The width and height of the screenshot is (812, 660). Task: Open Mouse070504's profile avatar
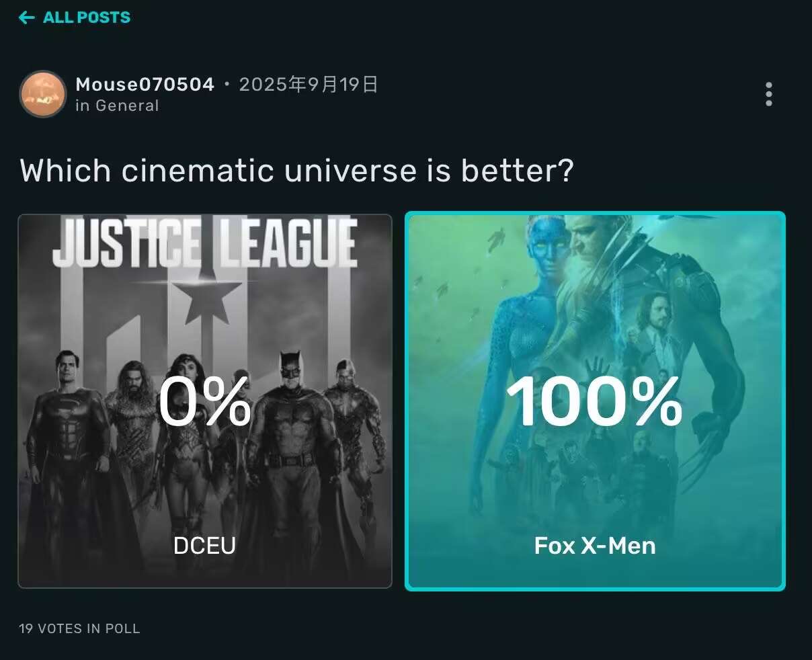click(x=43, y=94)
